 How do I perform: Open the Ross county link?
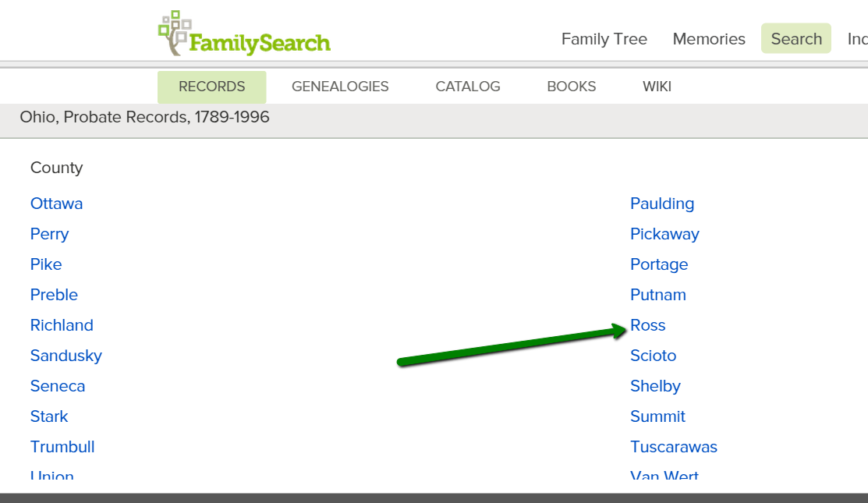click(648, 325)
